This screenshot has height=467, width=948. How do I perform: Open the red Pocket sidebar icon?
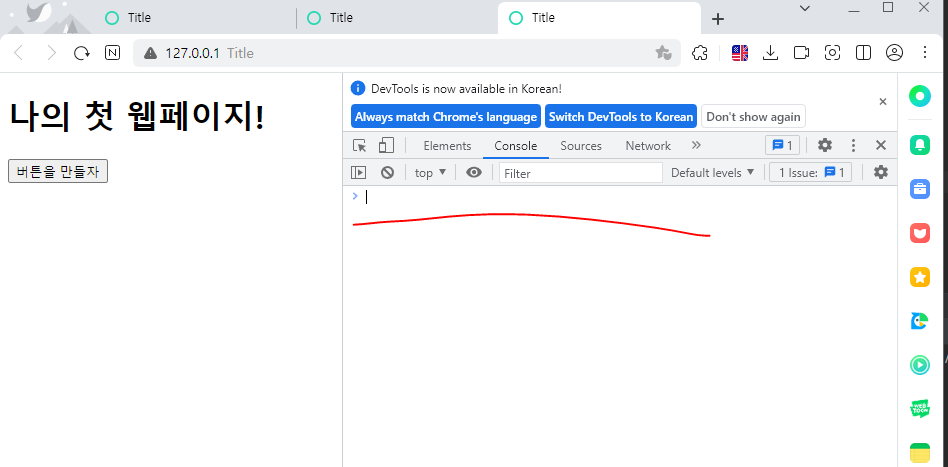click(920, 233)
